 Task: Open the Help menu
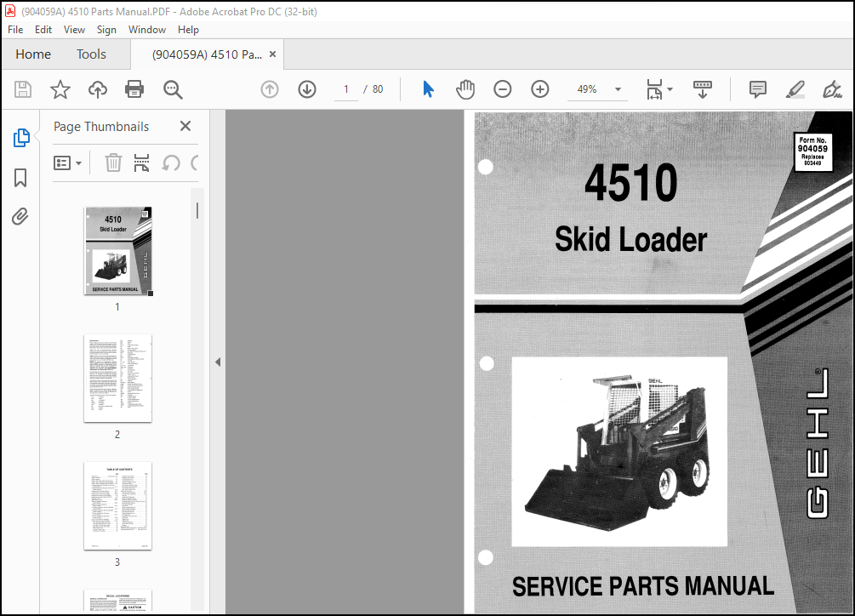tap(188, 30)
